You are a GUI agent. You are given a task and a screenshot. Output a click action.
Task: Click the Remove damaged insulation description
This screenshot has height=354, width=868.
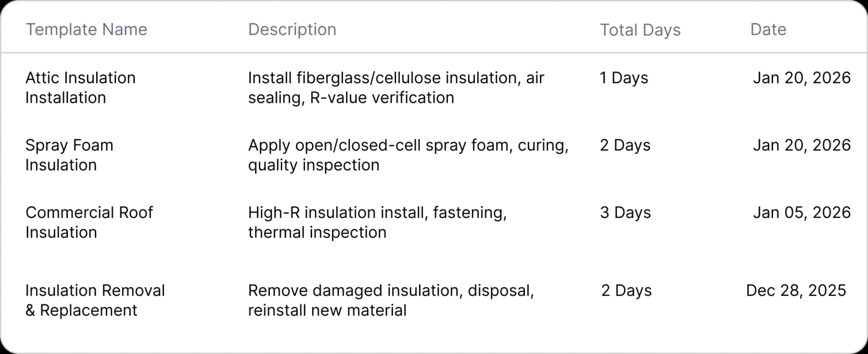click(x=391, y=300)
